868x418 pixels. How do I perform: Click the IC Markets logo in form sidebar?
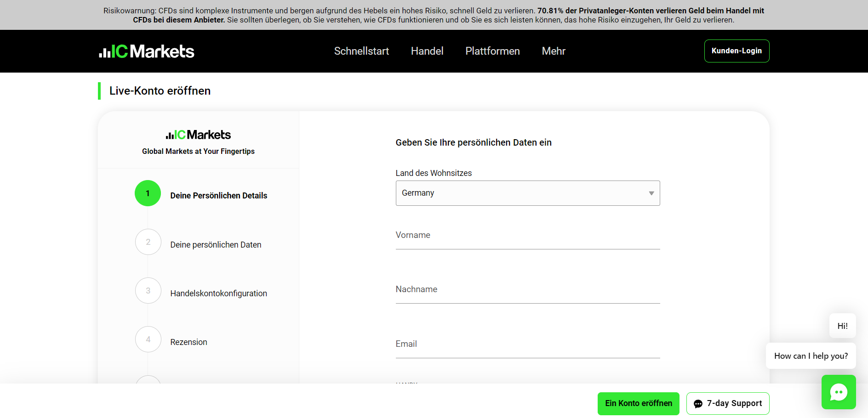click(x=198, y=135)
